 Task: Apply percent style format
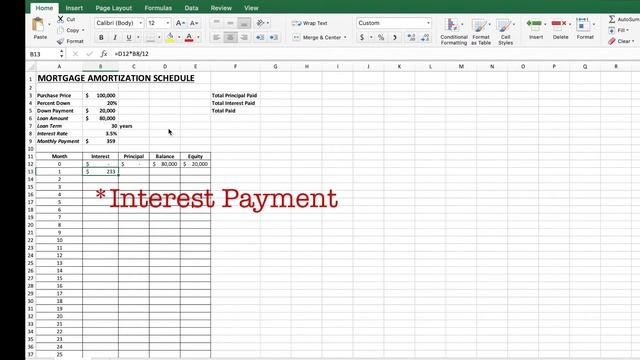[x=381, y=38]
